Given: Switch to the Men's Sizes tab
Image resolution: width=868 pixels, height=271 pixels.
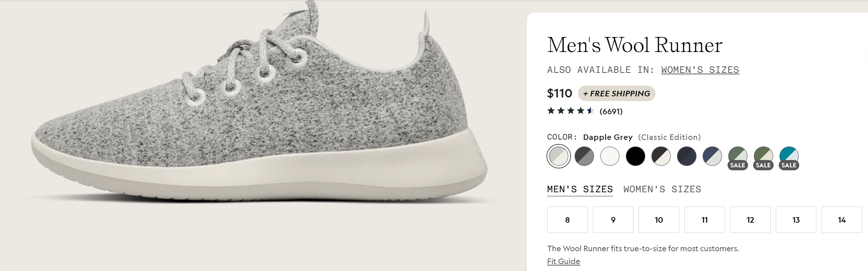Looking at the screenshot, I should click(x=580, y=189).
